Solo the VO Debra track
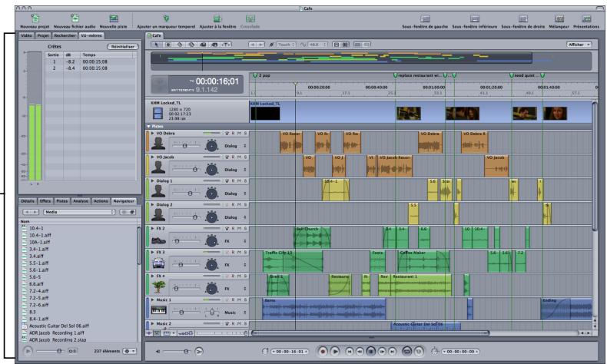This screenshot has height=364, width=607. [x=245, y=133]
